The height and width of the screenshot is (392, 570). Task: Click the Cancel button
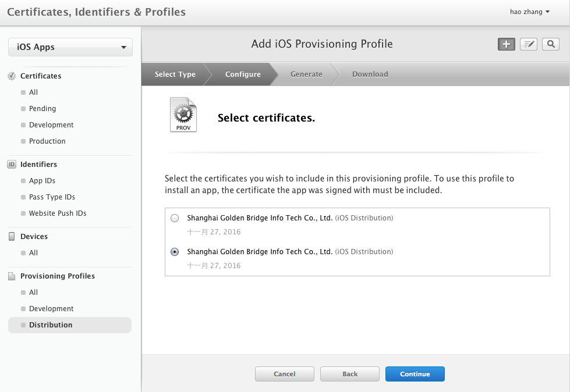click(285, 374)
